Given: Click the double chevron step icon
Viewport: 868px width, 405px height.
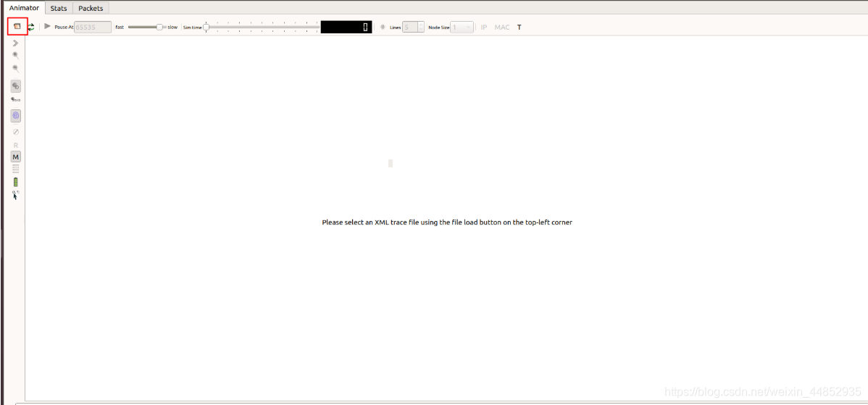Looking at the screenshot, I should (16, 43).
